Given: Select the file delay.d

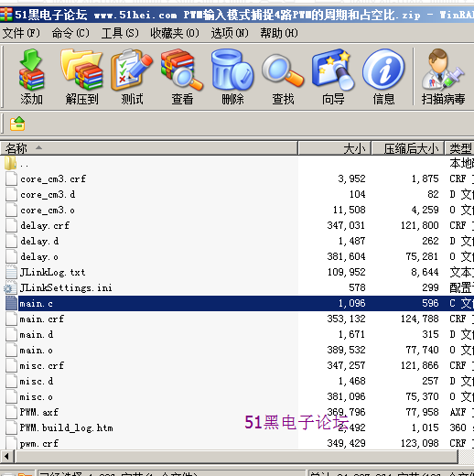Looking at the screenshot, I should click(39, 241).
